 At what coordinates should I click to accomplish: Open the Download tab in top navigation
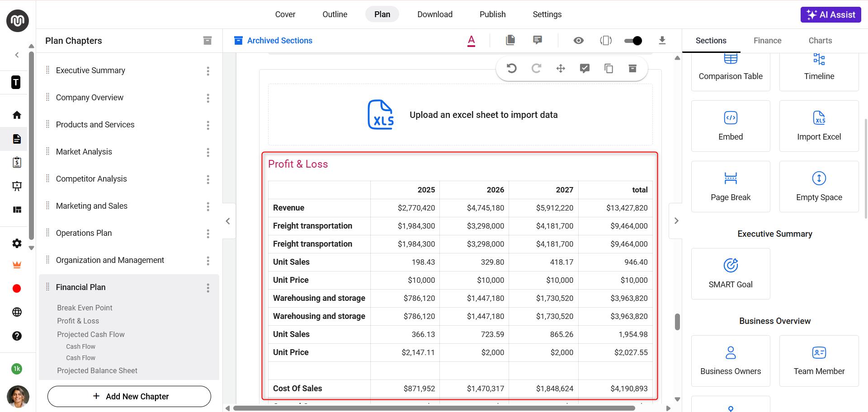tap(434, 14)
